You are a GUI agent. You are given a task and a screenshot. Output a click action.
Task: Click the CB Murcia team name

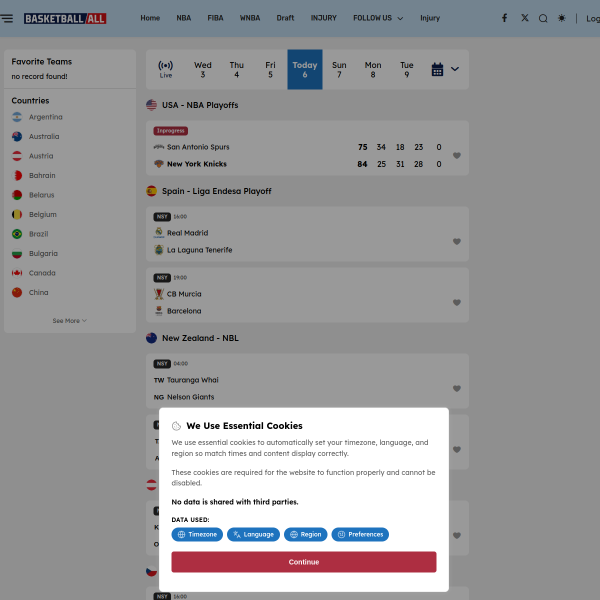184,294
